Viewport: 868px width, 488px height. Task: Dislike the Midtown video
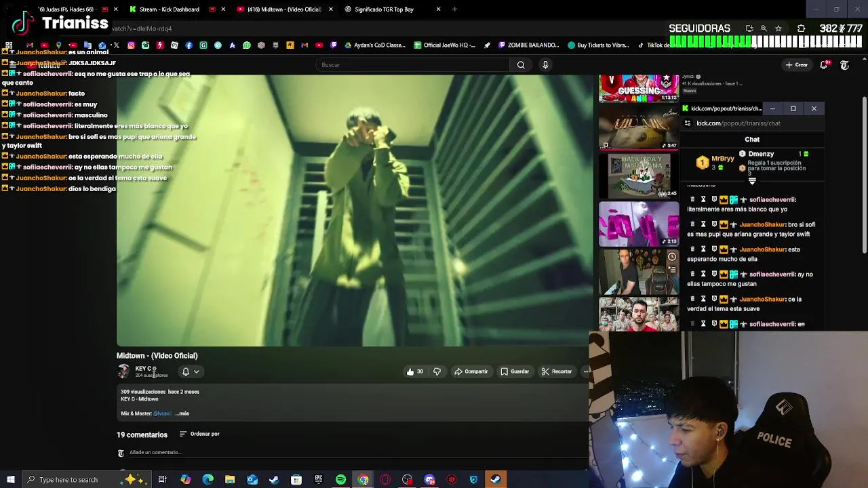(x=437, y=371)
